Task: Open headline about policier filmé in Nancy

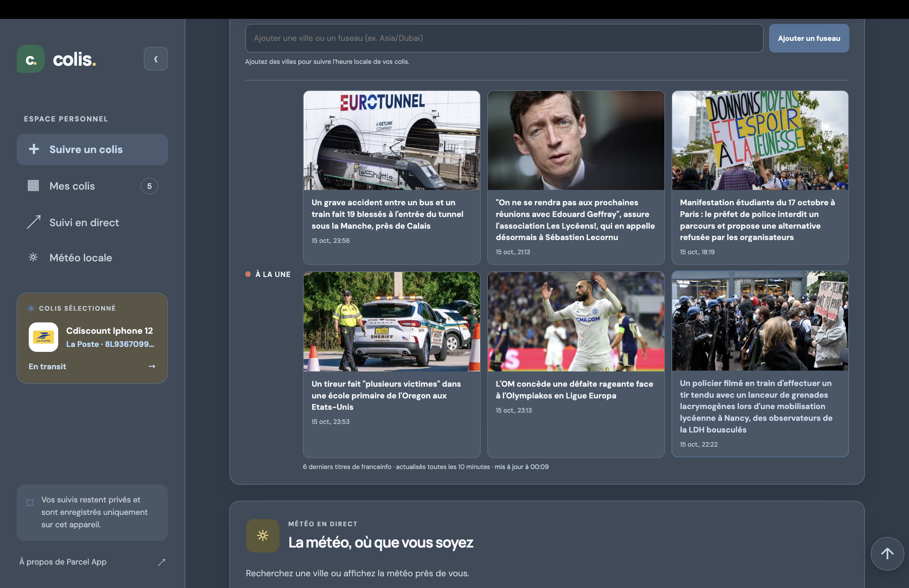Action: point(756,406)
